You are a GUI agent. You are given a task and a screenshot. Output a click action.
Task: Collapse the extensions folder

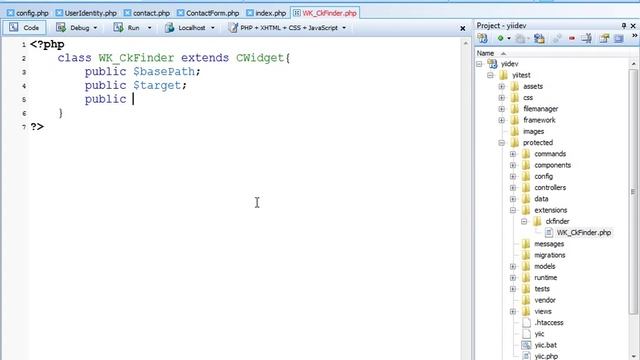point(513,210)
